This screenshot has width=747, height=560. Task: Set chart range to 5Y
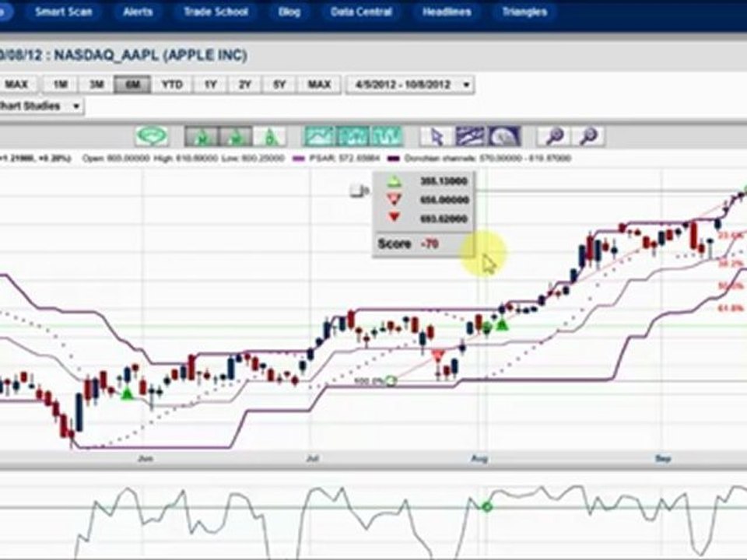point(279,85)
